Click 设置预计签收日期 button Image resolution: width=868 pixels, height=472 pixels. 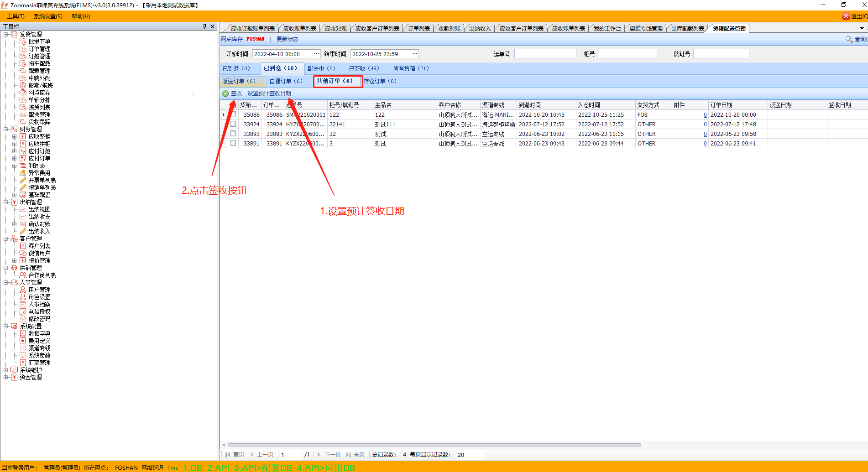(x=269, y=93)
